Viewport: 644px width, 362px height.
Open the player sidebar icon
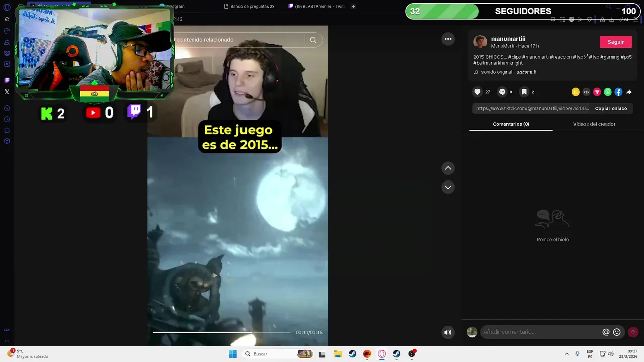[7, 108]
